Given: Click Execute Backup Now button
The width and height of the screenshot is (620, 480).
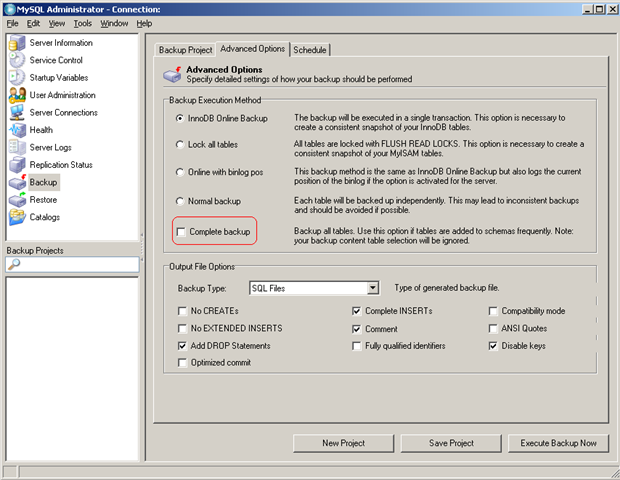Looking at the screenshot, I should point(558,443).
